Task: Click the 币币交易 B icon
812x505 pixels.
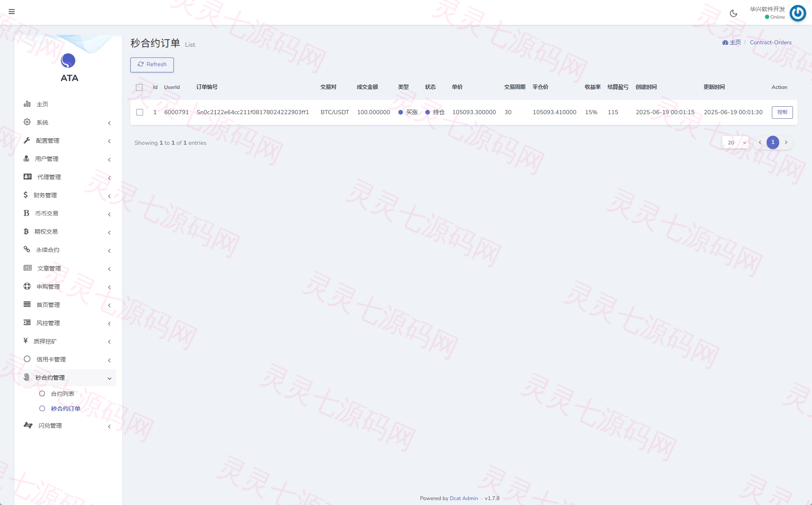Action: click(x=26, y=213)
